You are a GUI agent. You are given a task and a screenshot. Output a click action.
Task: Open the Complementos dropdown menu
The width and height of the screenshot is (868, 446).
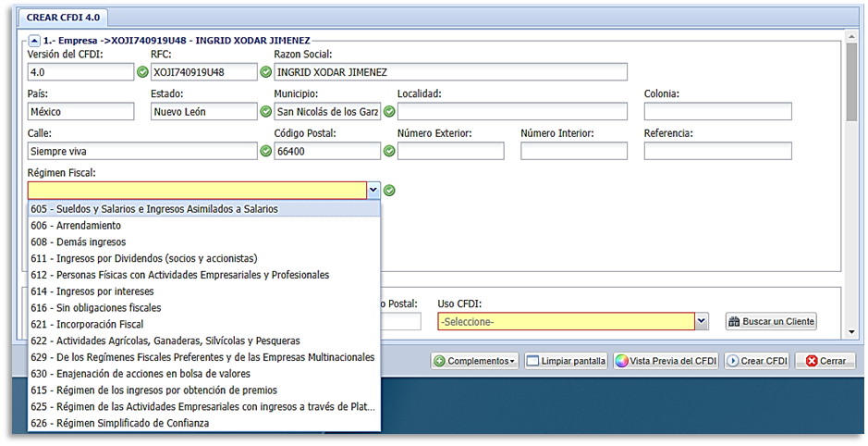[475, 361]
